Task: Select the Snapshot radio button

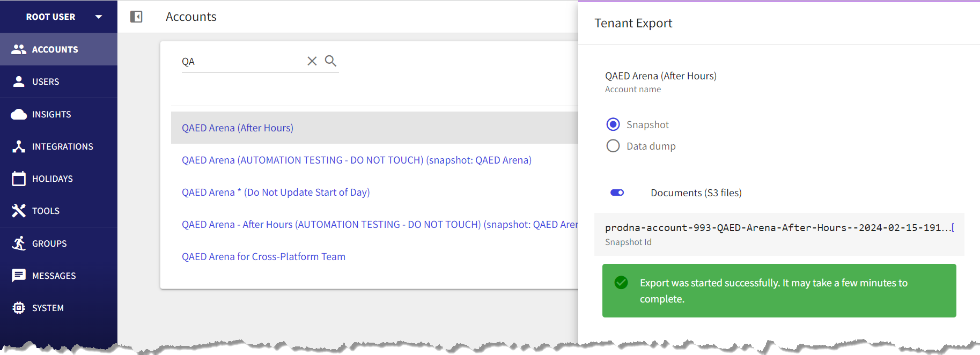Action: click(613, 124)
